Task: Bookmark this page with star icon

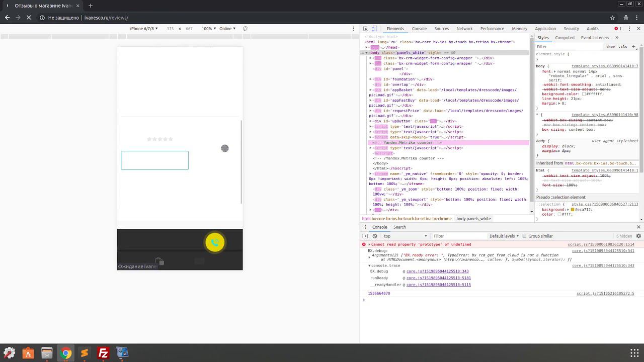Action: (x=612, y=18)
